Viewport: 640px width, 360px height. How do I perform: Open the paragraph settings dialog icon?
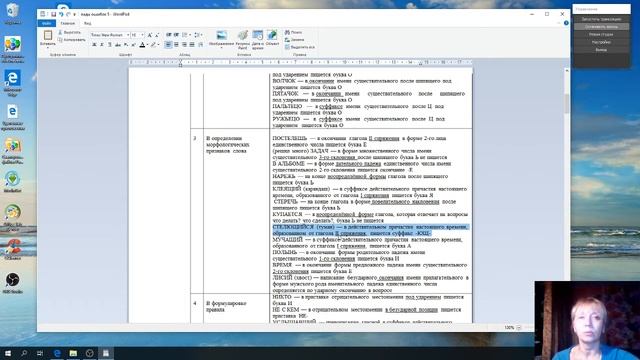pyautogui.click(x=200, y=44)
